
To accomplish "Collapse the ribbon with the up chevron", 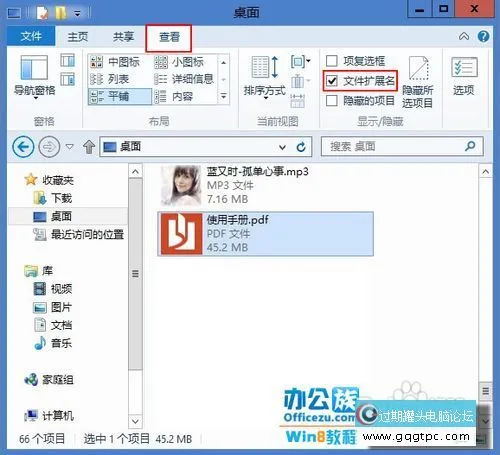I will tap(464, 36).
